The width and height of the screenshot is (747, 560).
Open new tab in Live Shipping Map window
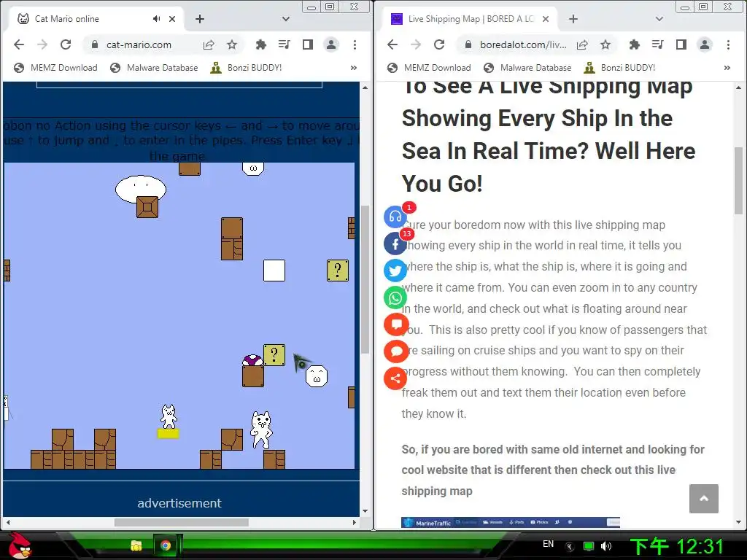coord(573,19)
